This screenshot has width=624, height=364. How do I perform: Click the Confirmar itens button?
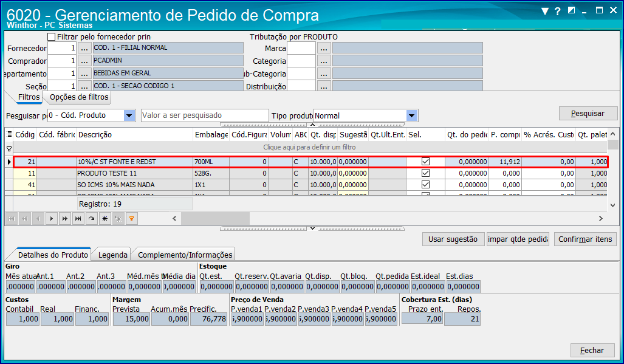coord(585,239)
